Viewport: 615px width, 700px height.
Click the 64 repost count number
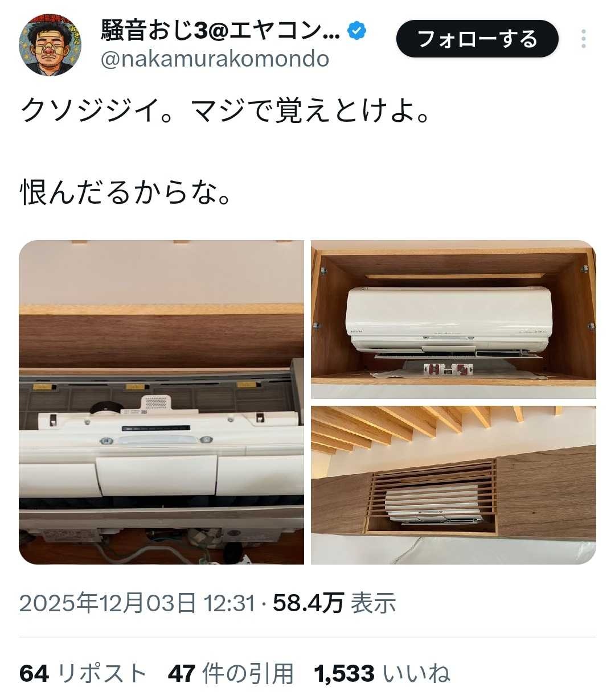click(34, 674)
